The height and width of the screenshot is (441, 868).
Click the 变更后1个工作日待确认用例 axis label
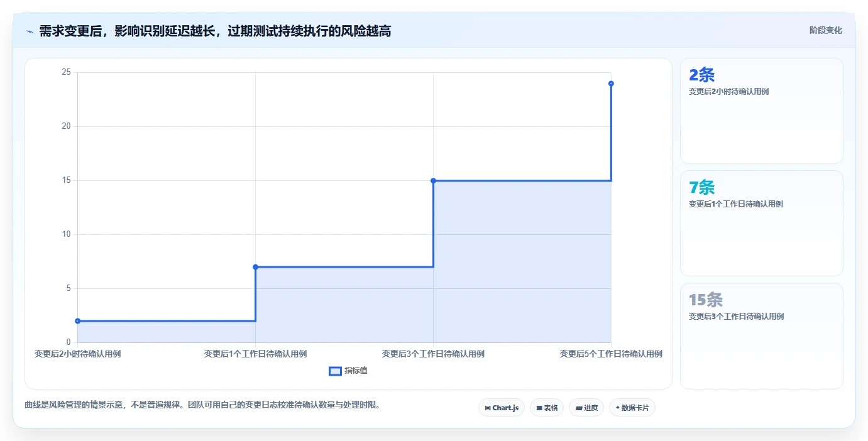coord(256,354)
